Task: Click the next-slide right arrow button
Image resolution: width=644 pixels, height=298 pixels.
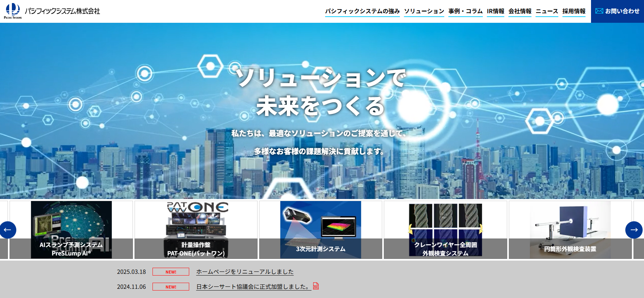Action: (634, 230)
